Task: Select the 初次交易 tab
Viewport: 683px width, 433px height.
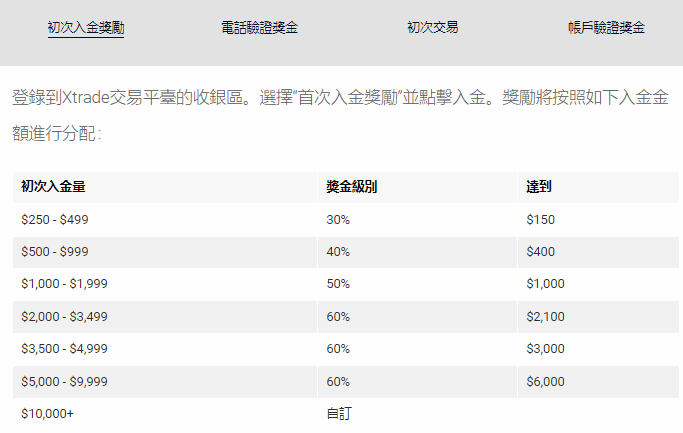Action: pos(433,28)
